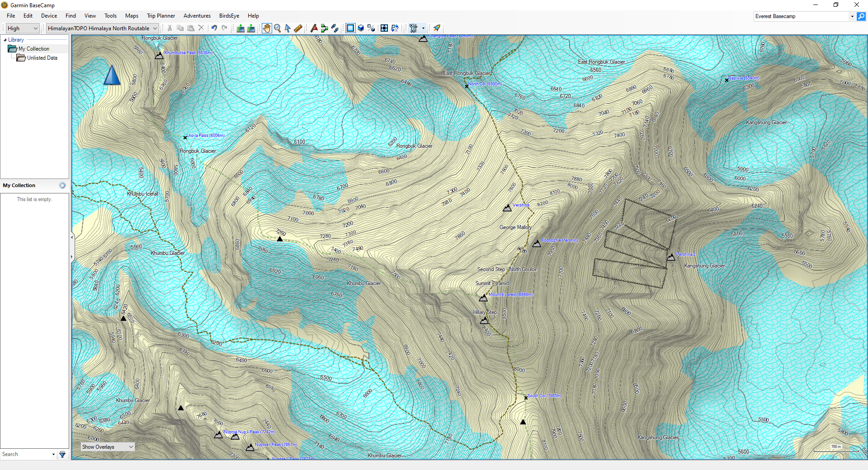868x470 pixels.
Task: Open the View menu
Action: pyautogui.click(x=90, y=16)
